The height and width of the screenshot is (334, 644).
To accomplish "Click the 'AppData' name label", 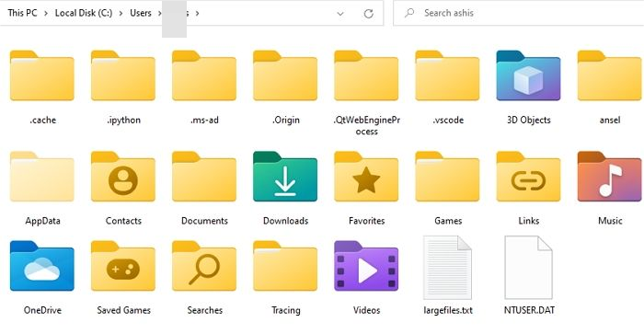I will pos(42,221).
